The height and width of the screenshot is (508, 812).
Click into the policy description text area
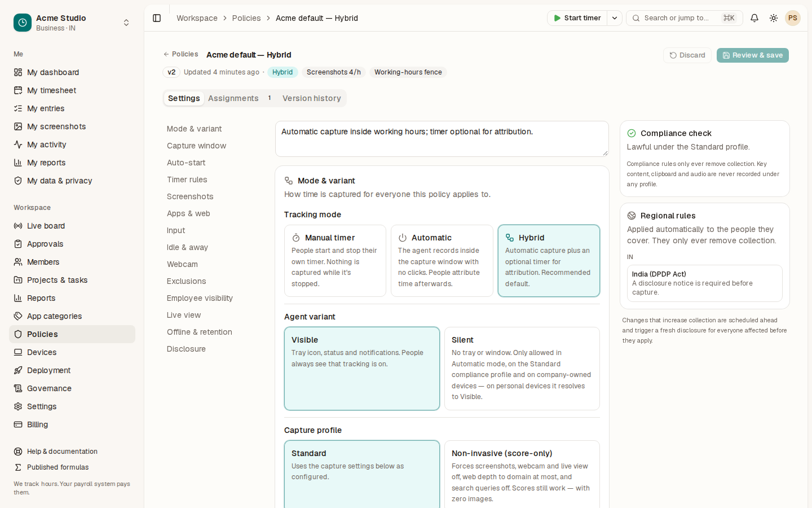click(442, 139)
